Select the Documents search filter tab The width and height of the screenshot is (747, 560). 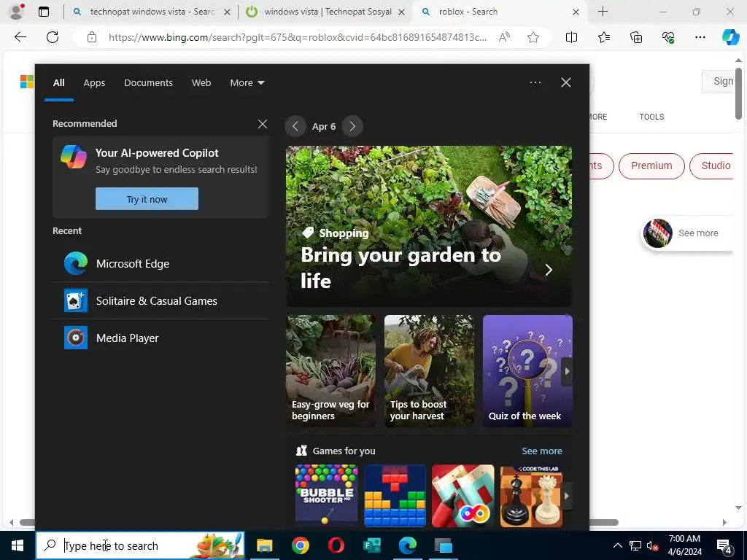(x=148, y=83)
